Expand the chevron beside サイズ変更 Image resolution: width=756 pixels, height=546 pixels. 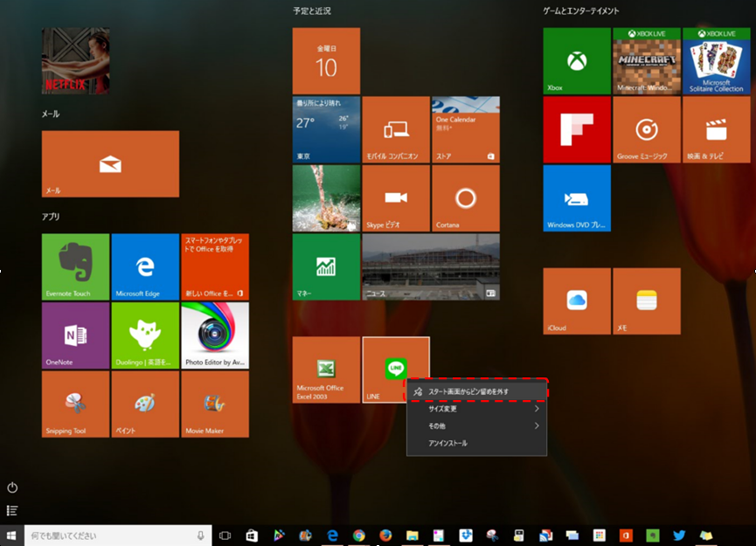pyautogui.click(x=537, y=409)
